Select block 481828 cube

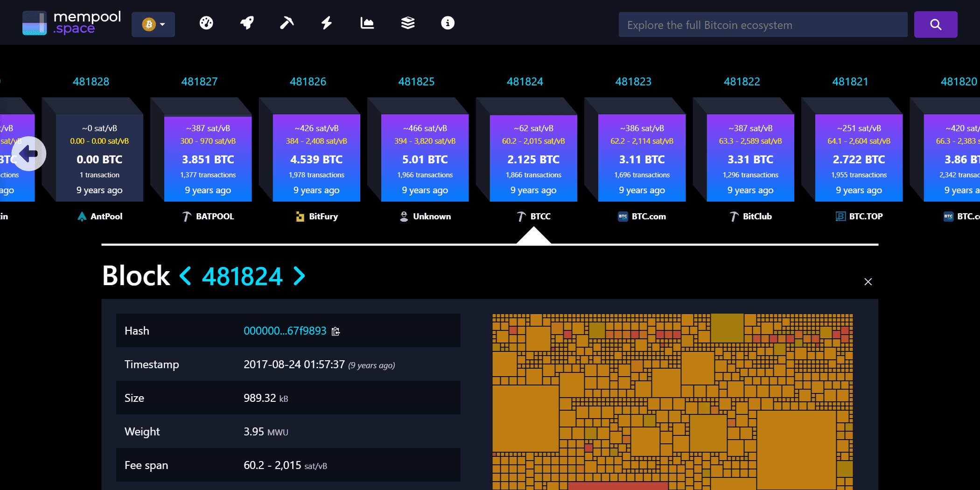click(99, 158)
